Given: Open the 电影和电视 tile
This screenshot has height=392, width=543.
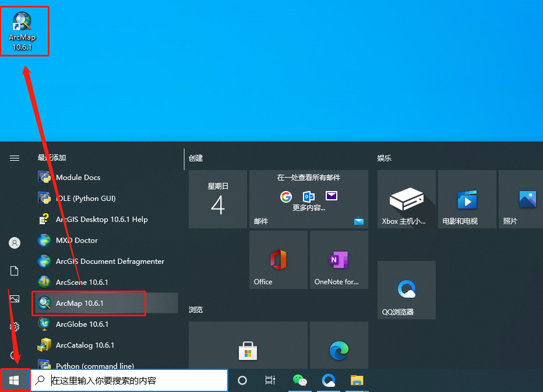Looking at the screenshot, I should 467,199.
